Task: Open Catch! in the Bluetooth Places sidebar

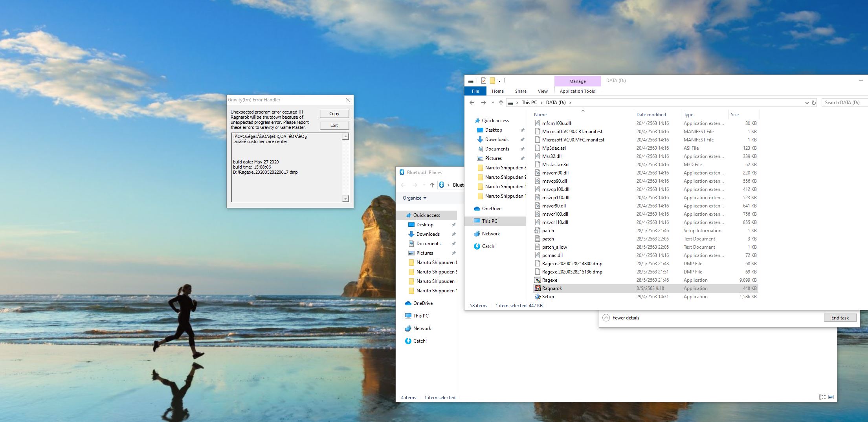Action: pyautogui.click(x=420, y=341)
